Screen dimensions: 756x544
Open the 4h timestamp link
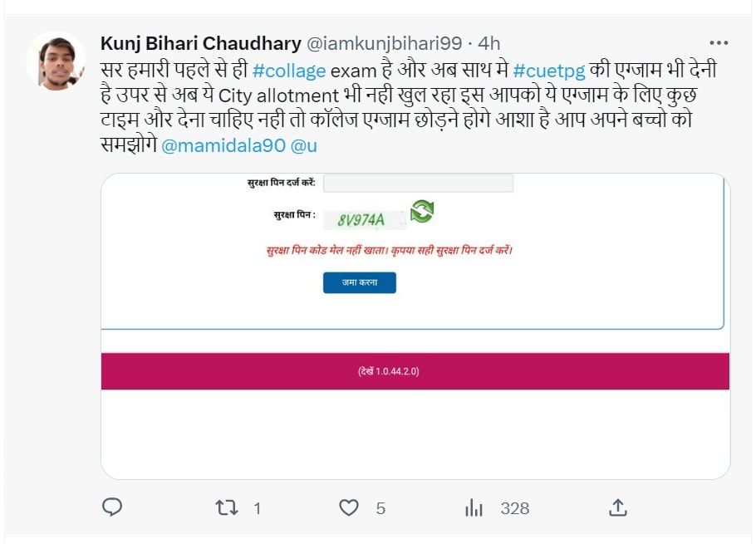[488, 42]
